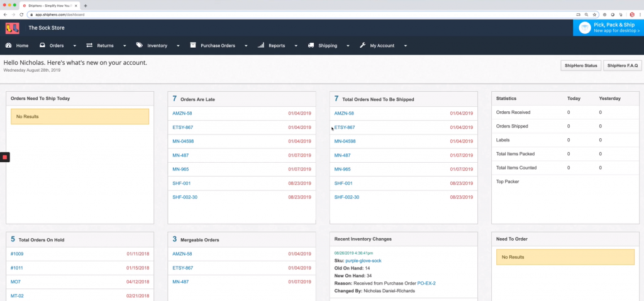Screen dimensions: 644x301
Task: Click the My Account wrench icon
Action: 362,45
